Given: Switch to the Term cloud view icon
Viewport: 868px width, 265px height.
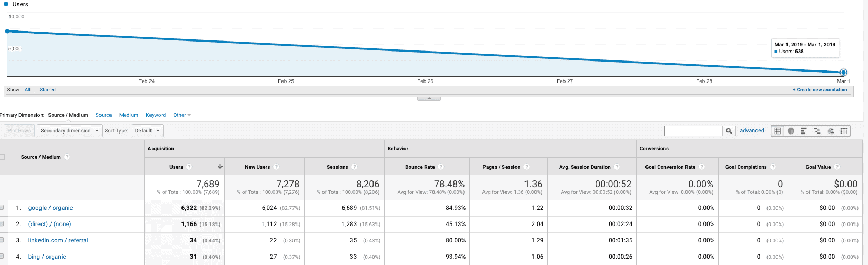Looking at the screenshot, I should click(x=831, y=131).
